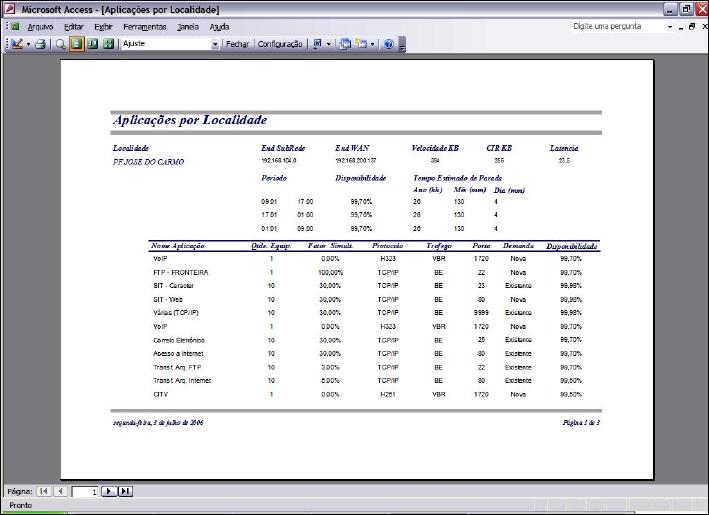
Task: Click 'SIT - Web' application row
Action: click(x=168, y=299)
